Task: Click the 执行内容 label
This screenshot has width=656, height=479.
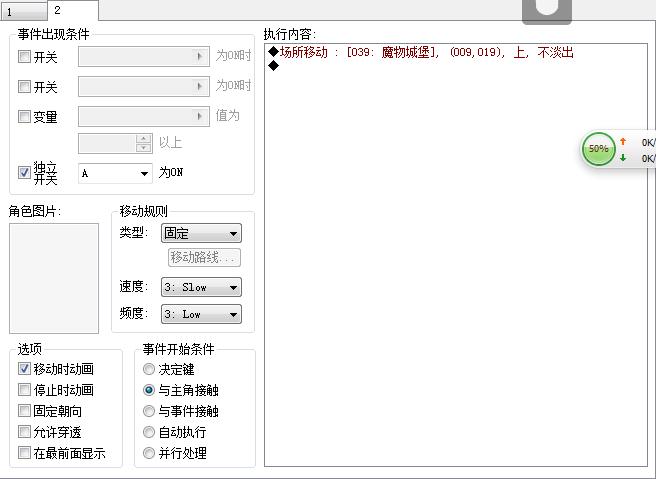Action: coord(290,34)
